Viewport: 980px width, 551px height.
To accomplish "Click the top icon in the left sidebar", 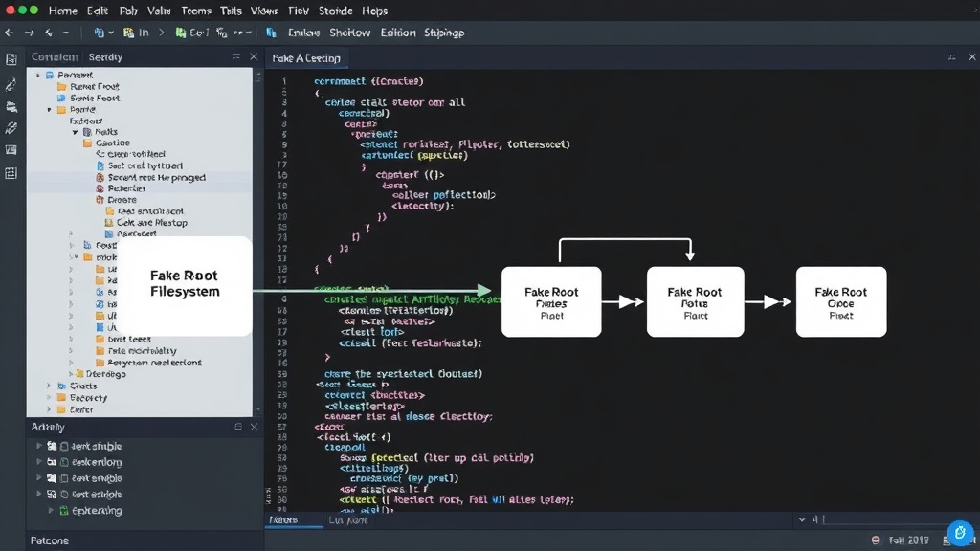I will [x=11, y=59].
